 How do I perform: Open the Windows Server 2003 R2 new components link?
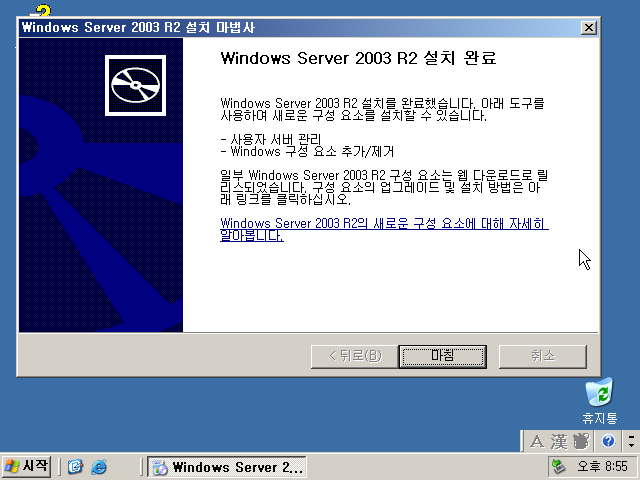(x=384, y=229)
